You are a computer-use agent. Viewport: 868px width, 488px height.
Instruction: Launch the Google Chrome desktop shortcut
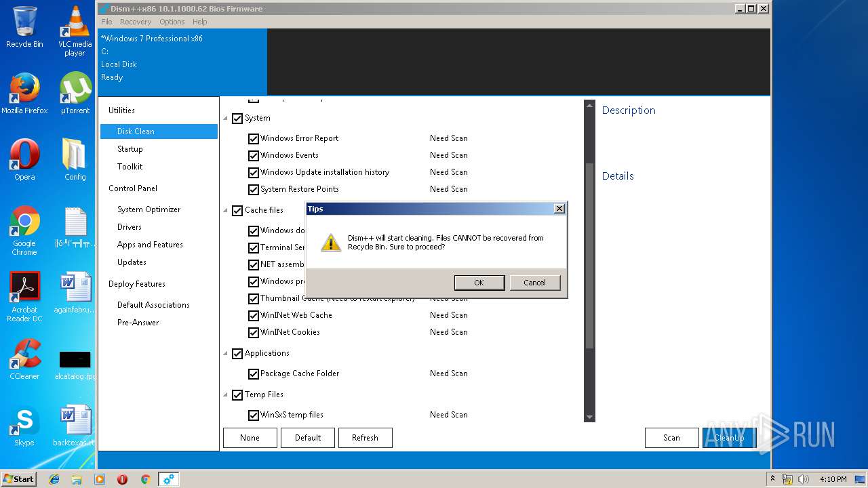point(24,230)
